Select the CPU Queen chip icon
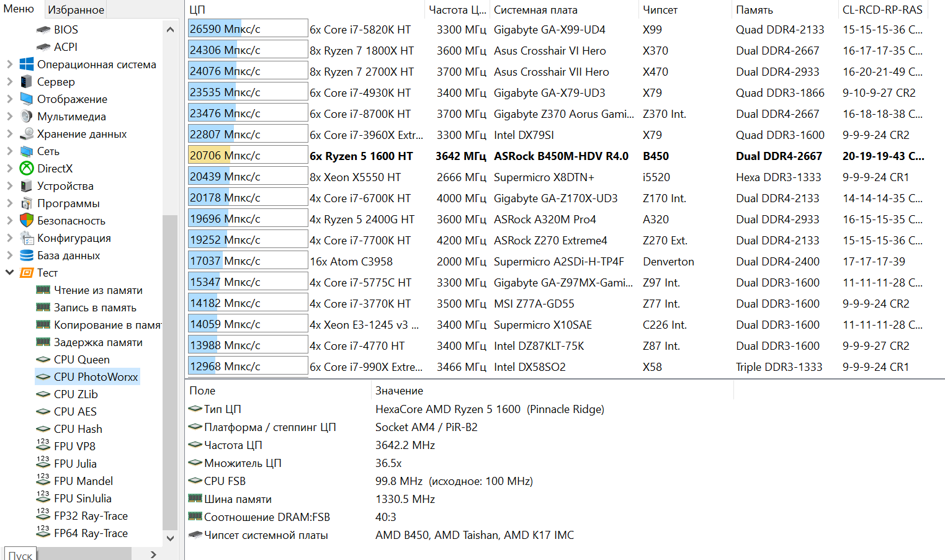The image size is (945, 560). [43, 360]
